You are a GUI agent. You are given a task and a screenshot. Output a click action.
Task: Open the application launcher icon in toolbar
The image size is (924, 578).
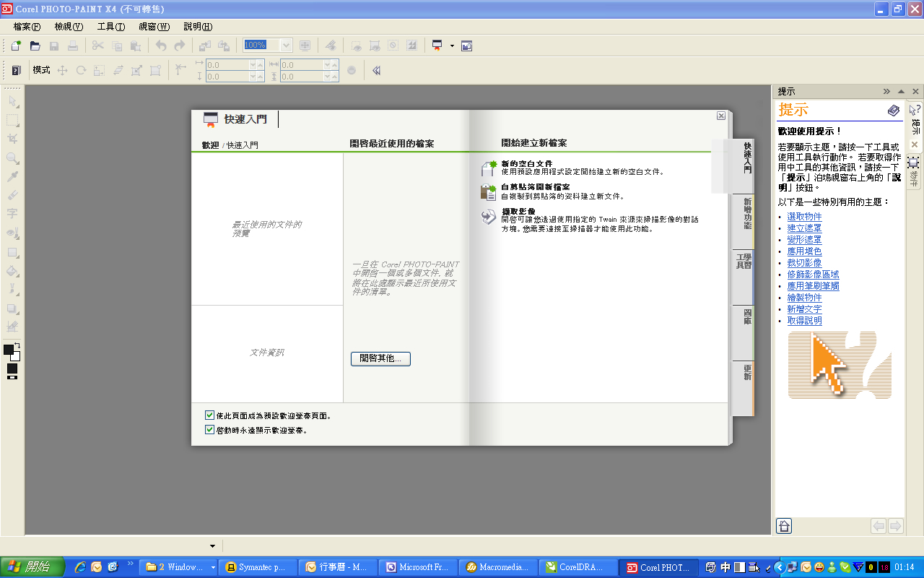437,46
